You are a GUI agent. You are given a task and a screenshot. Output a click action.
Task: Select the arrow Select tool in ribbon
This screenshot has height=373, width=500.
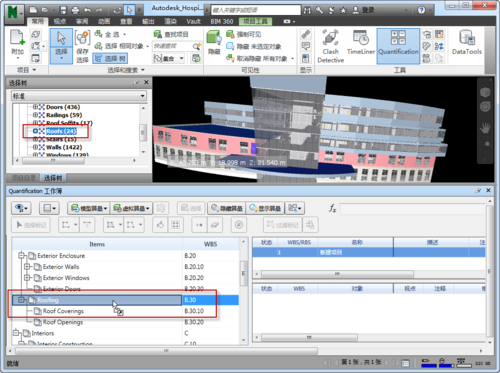(61, 46)
